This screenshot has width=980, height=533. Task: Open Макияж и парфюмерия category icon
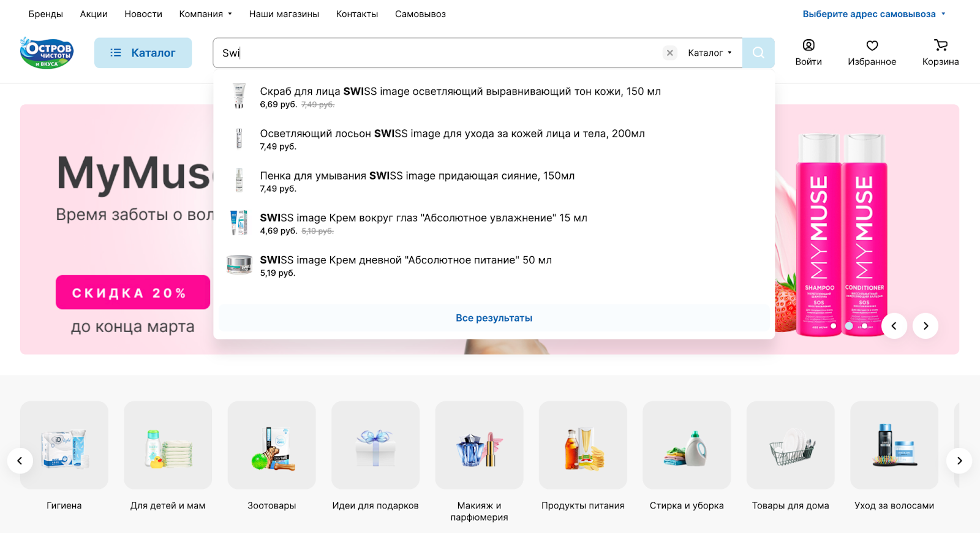pyautogui.click(x=480, y=445)
